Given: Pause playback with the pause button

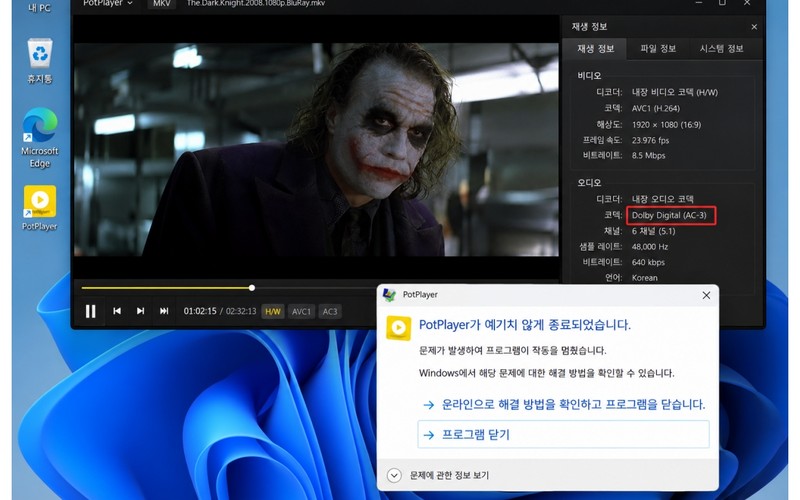Looking at the screenshot, I should tap(90, 311).
